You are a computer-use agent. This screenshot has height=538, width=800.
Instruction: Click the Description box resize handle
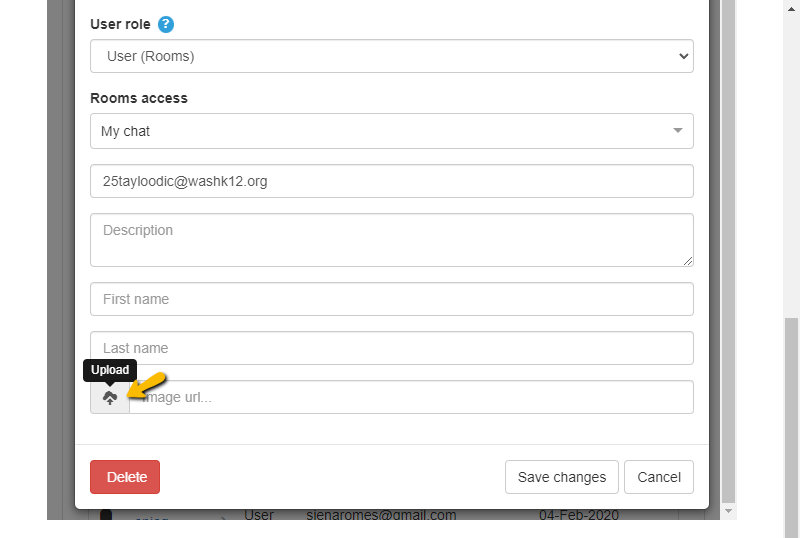click(x=688, y=261)
